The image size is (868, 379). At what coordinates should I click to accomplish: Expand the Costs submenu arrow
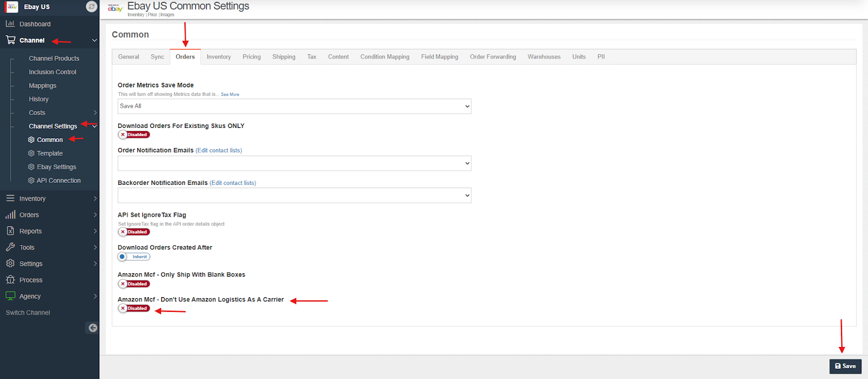95,113
